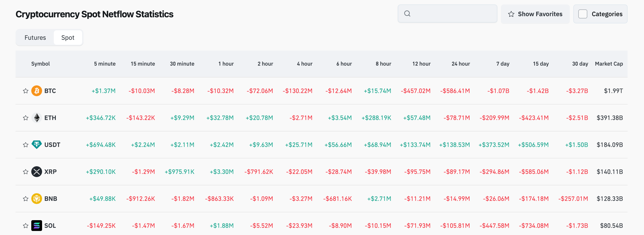Image resolution: width=644 pixels, height=235 pixels.
Task: Click the SOL Solana coin icon
Action: (x=36, y=226)
